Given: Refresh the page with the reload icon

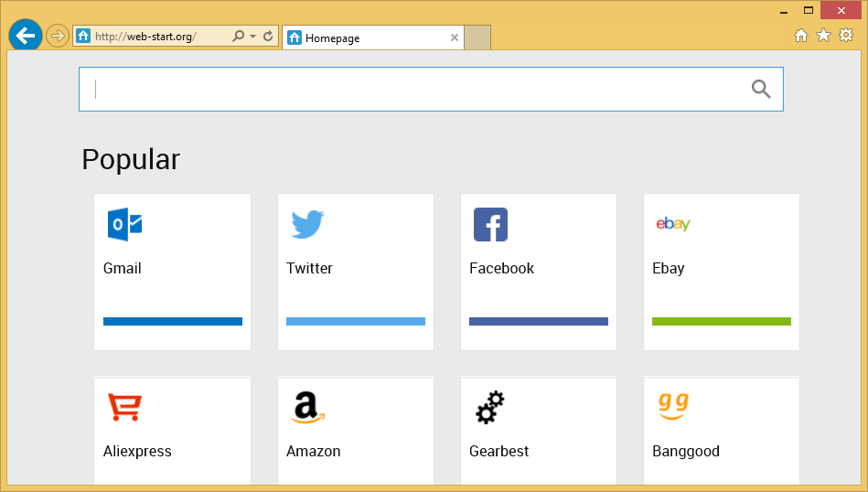Looking at the screenshot, I should point(268,36).
